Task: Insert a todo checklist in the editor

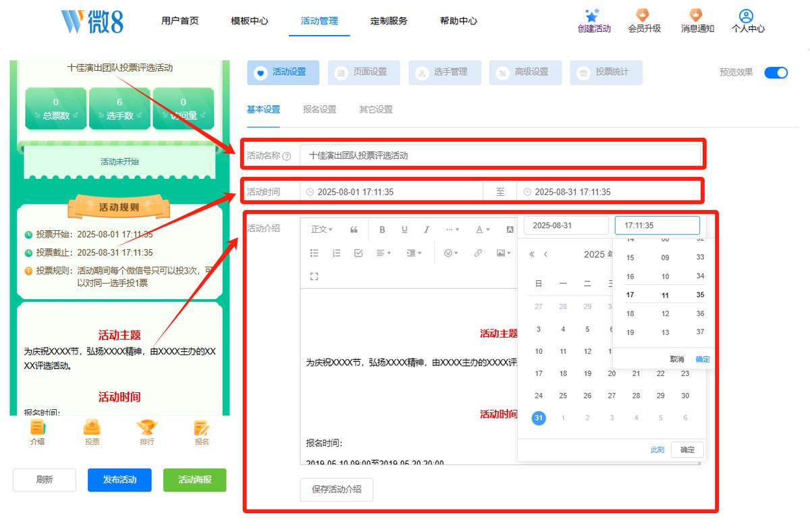Action: pos(358,253)
